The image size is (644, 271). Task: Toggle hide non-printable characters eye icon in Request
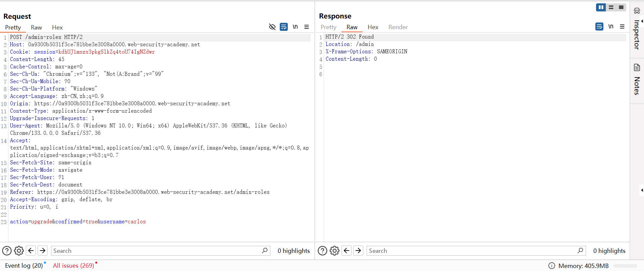272,27
